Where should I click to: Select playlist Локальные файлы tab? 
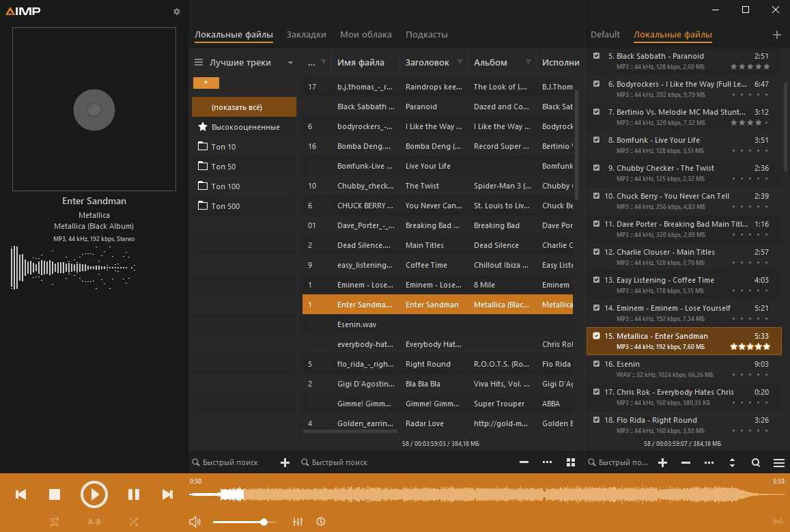click(673, 35)
